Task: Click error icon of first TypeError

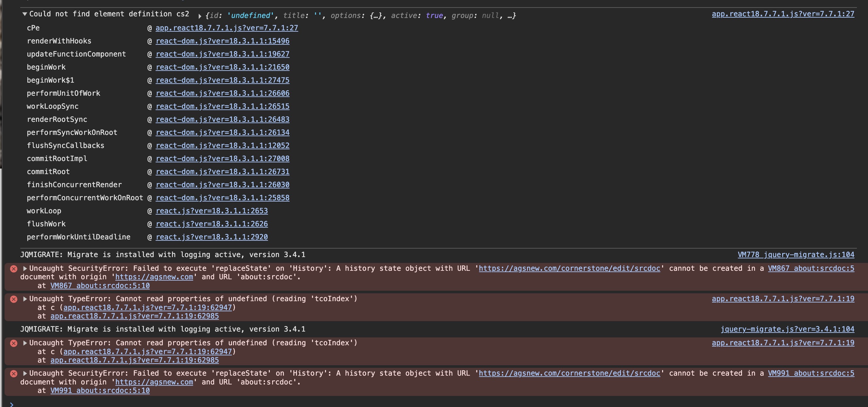Action: point(14,299)
